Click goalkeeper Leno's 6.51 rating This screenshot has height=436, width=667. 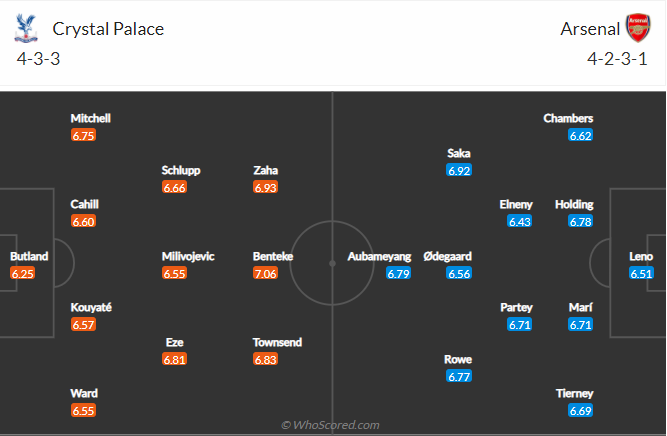tap(641, 273)
